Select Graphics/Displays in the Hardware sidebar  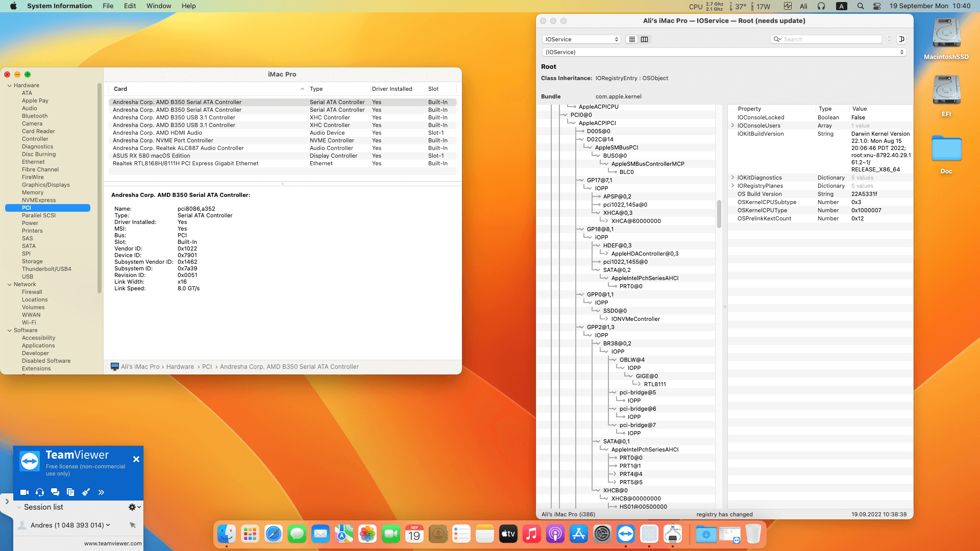[45, 185]
